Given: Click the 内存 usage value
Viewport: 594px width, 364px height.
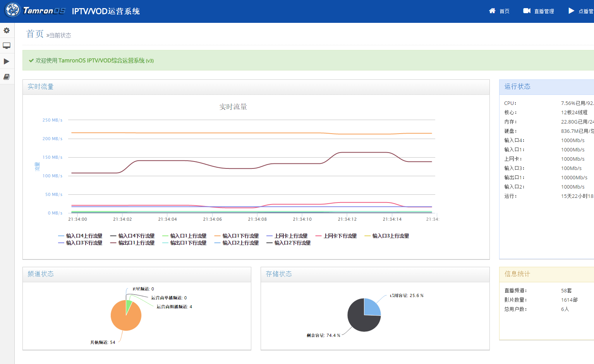Looking at the screenshot, I should (x=577, y=122).
